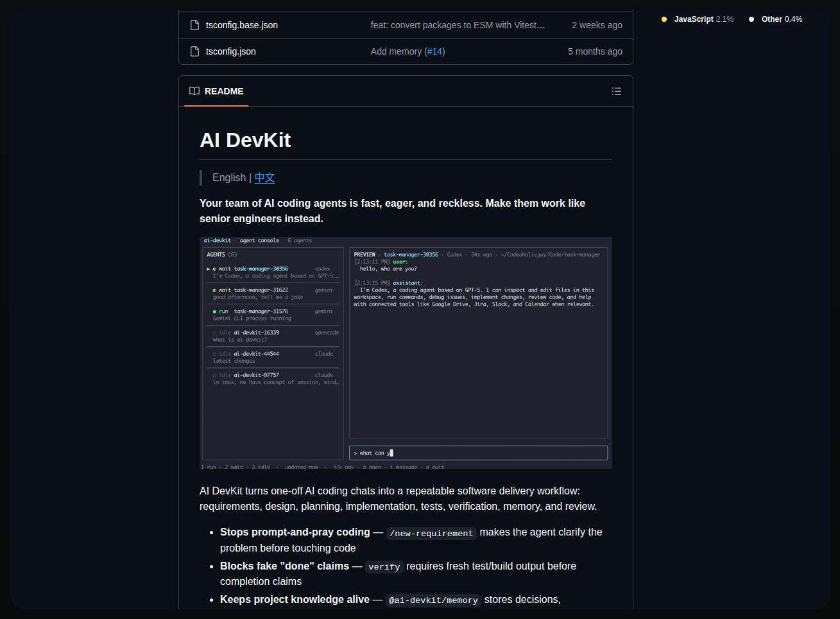This screenshot has width=840, height=619.
Task: Click the white Other language dot
Action: [x=751, y=19]
